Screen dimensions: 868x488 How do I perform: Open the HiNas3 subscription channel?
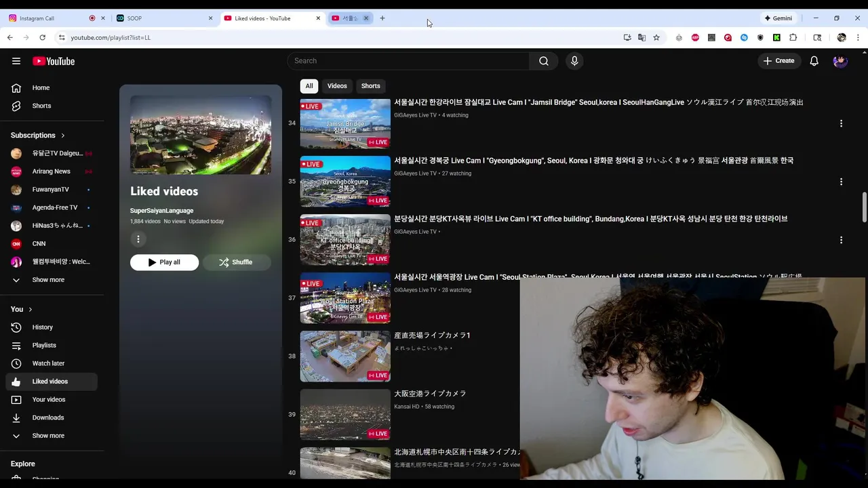tap(52, 226)
